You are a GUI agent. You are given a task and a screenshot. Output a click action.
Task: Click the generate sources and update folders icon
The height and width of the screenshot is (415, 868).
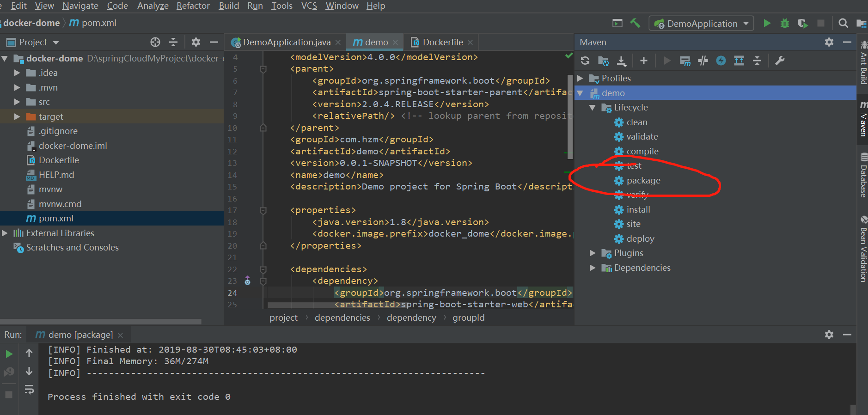(x=603, y=61)
